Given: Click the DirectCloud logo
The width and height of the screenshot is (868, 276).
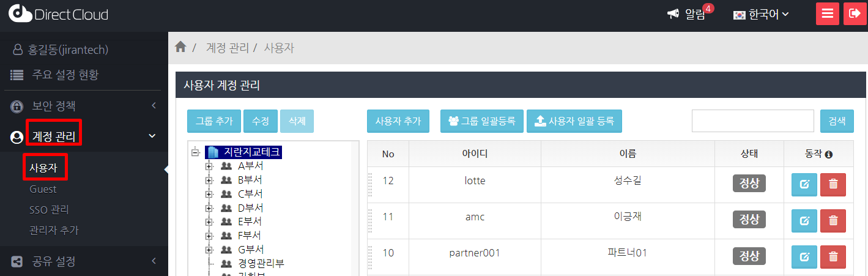Looking at the screenshot, I should coord(59,13).
